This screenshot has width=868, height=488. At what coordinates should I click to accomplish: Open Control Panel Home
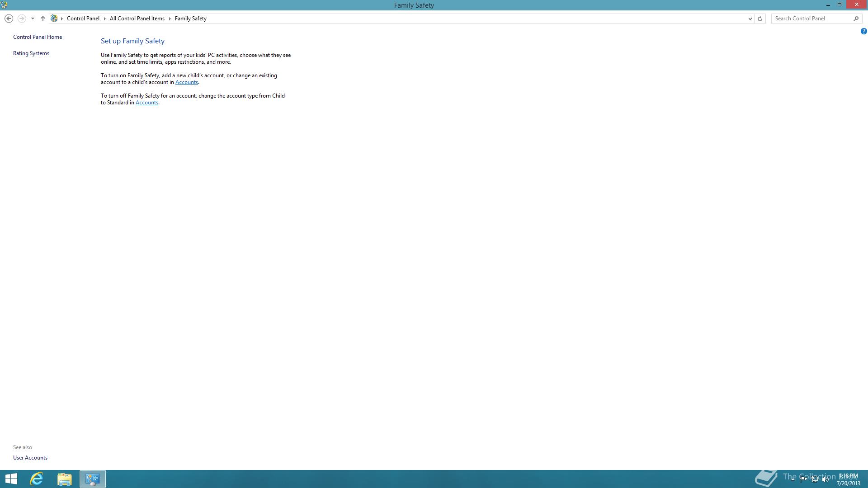click(x=38, y=37)
